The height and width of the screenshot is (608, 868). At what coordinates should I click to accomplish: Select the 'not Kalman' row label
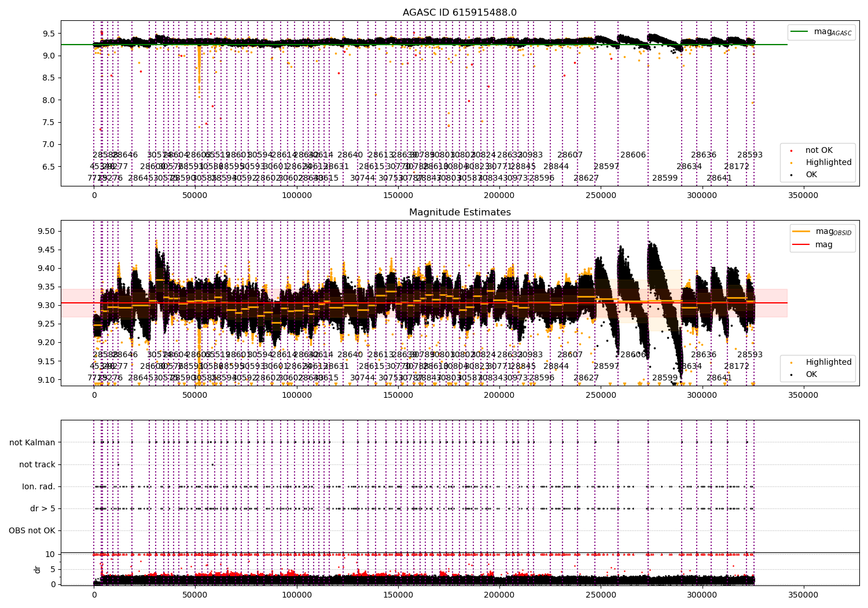[32, 442]
